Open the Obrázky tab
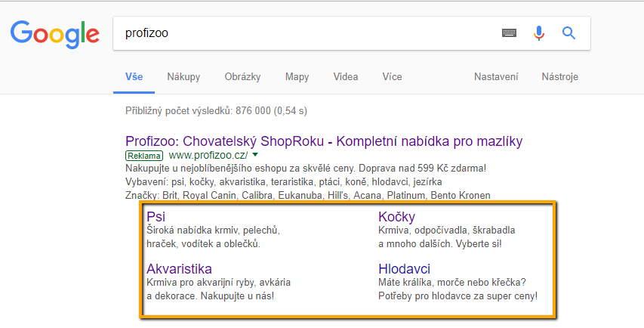Viewport: 644px width, 328px height. 243,77
